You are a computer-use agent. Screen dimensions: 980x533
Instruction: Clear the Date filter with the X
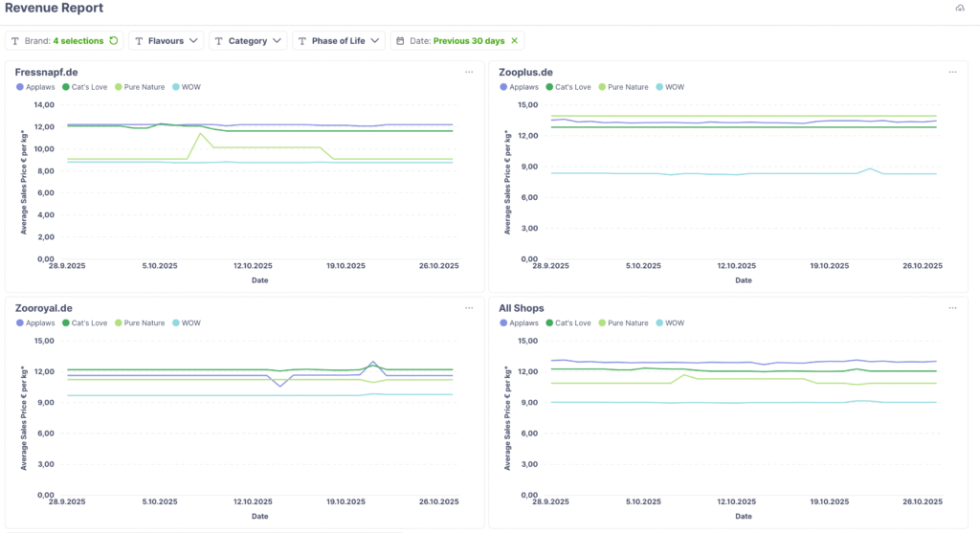(514, 41)
